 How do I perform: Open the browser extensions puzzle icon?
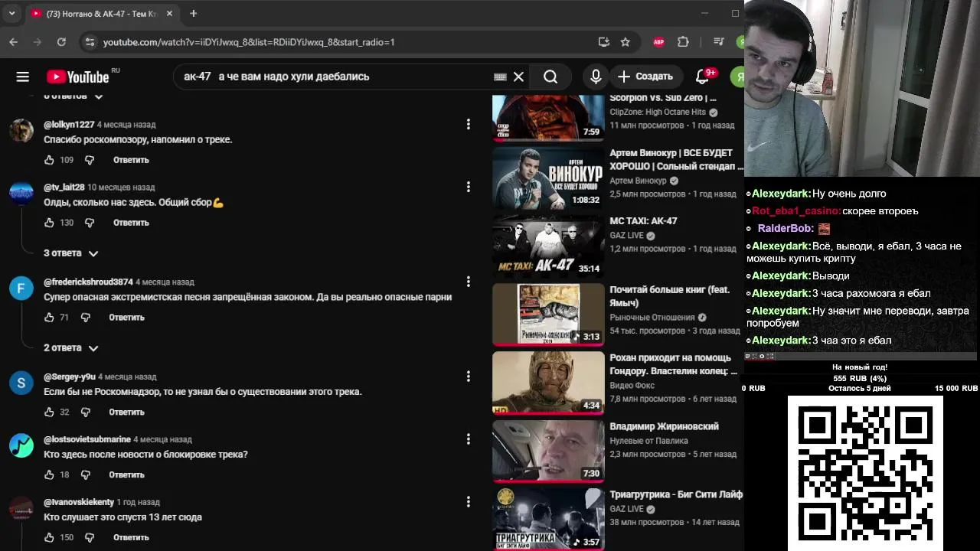(684, 42)
